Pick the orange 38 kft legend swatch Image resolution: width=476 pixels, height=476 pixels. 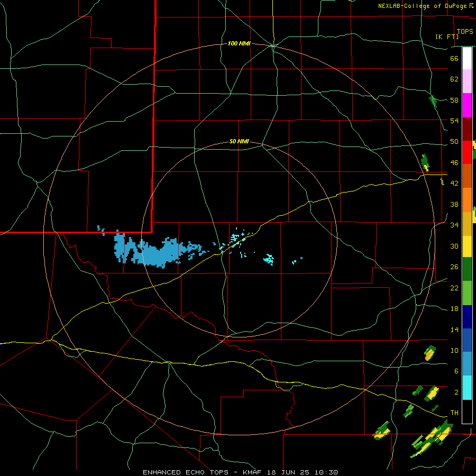coord(467,200)
